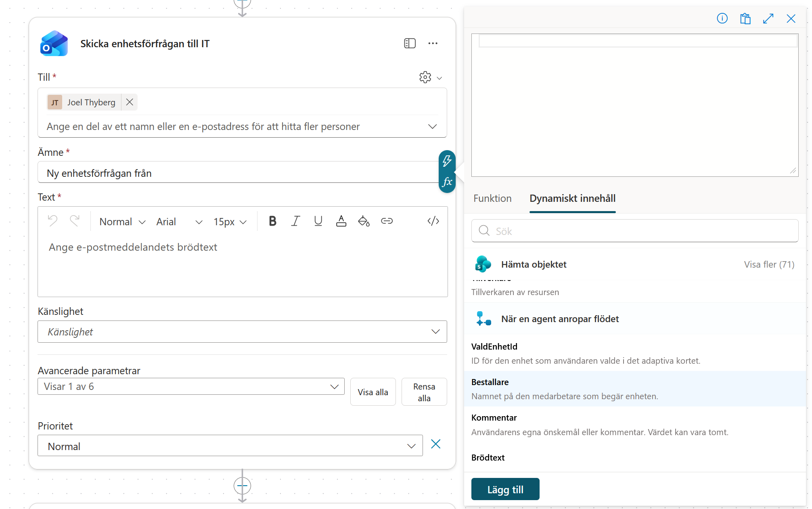Click the Outlook action icon
The image size is (812, 509).
[x=54, y=44]
